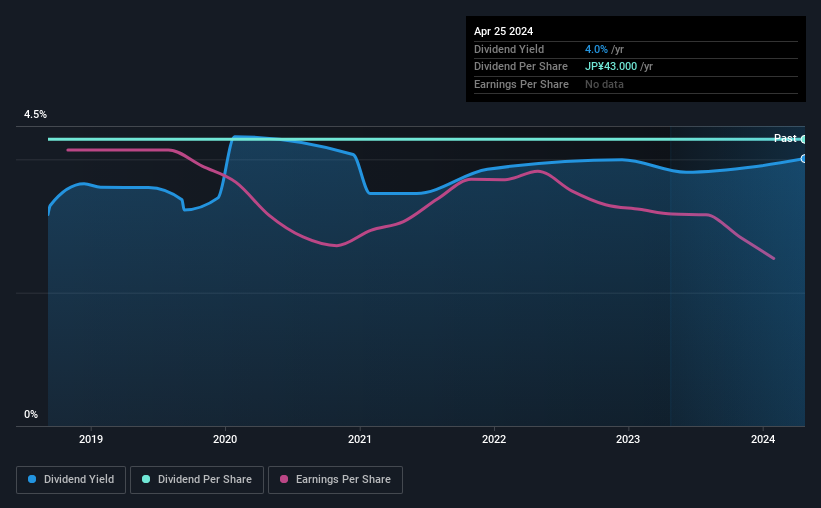The width and height of the screenshot is (821, 508).
Task: Select the blue dividend yield endpoint marker
Action: tap(803, 159)
